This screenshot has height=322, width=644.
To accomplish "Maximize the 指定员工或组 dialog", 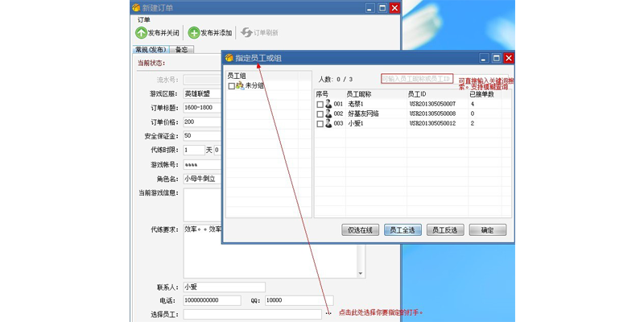I will 497,58.
